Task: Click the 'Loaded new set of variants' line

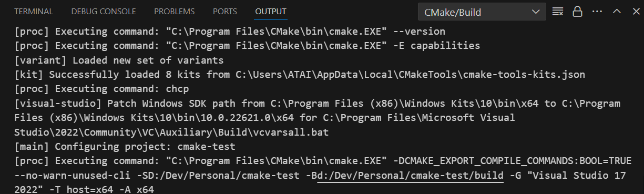Action: 119,60
